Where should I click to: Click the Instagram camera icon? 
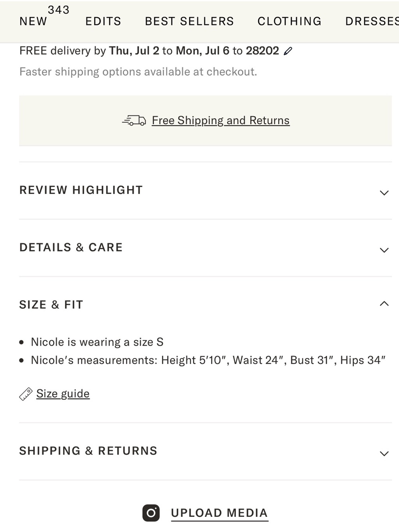point(151,513)
